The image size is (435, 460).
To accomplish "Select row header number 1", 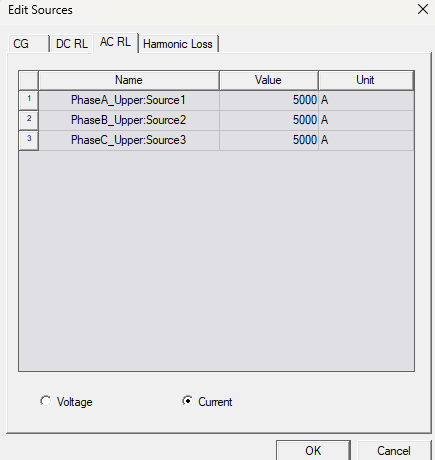I will 29,100.
